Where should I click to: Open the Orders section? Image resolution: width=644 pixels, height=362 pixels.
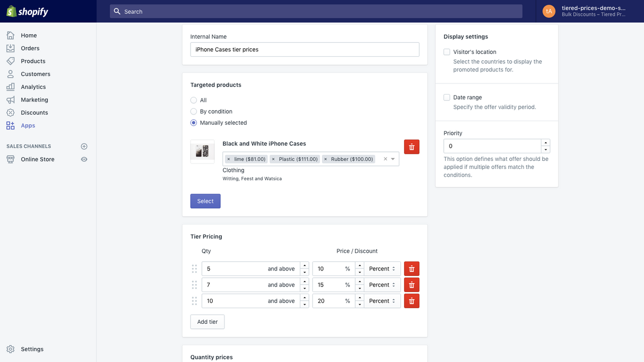pos(30,48)
